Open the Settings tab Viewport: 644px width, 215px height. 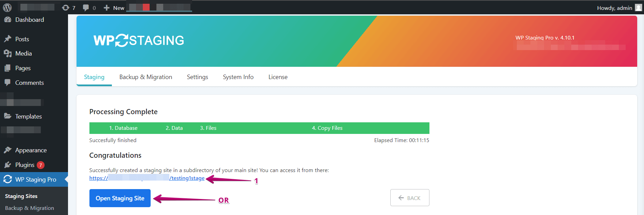(x=197, y=77)
